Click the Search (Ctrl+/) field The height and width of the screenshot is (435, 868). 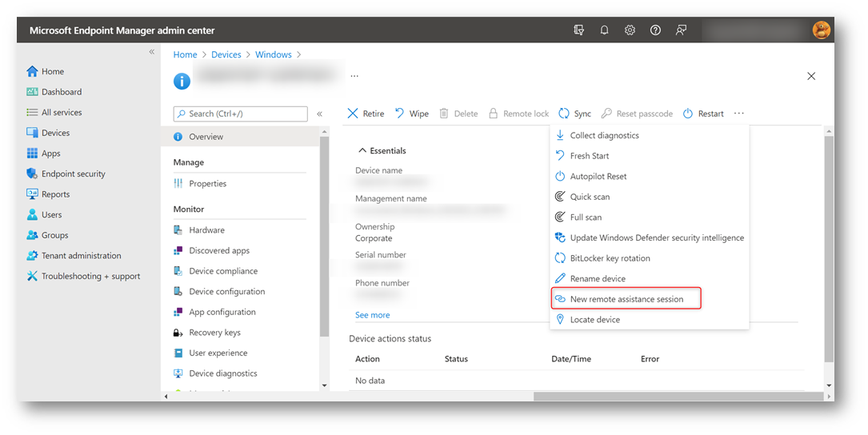[x=241, y=114]
